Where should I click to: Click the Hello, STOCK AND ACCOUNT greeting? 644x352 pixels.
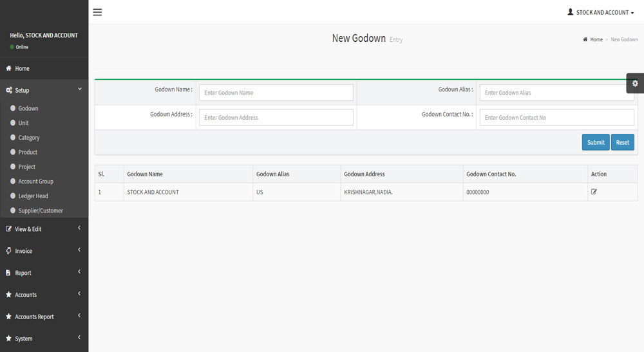pyautogui.click(x=44, y=35)
